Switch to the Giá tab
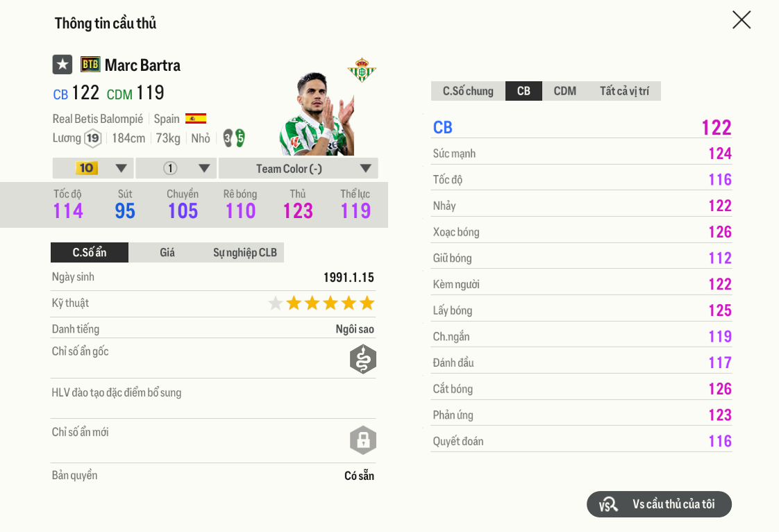The image size is (779, 532). 167,252
